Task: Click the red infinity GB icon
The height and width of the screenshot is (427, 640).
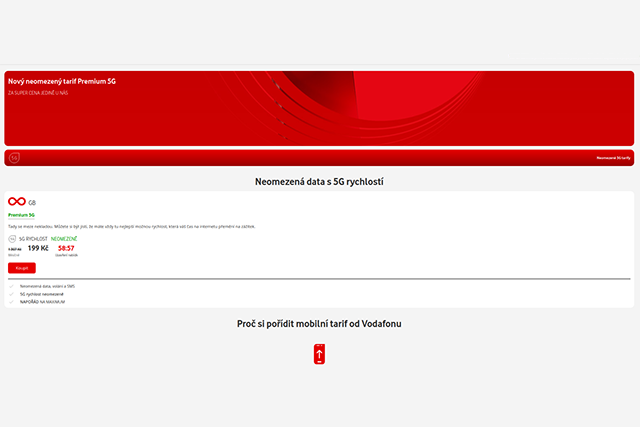Action: pyautogui.click(x=17, y=202)
